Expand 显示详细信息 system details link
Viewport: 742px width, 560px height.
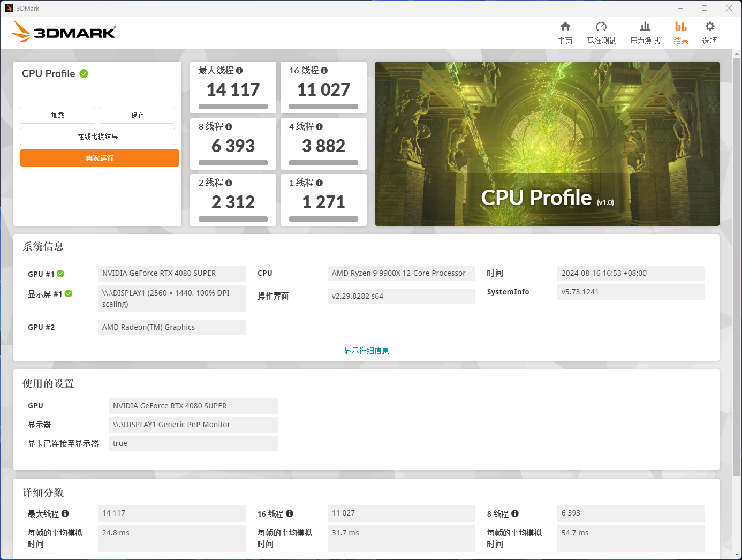point(366,351)
